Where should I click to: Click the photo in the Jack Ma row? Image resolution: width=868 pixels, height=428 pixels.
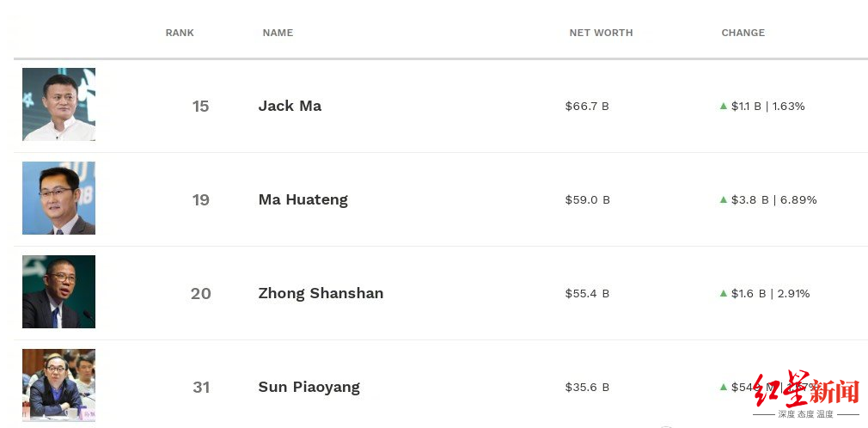58,104
